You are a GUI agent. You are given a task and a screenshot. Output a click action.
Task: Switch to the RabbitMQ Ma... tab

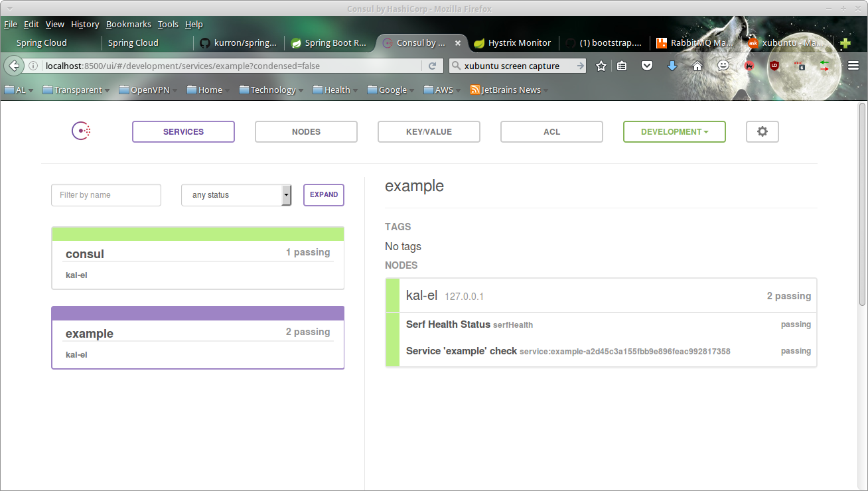click(x=696, y=43)
